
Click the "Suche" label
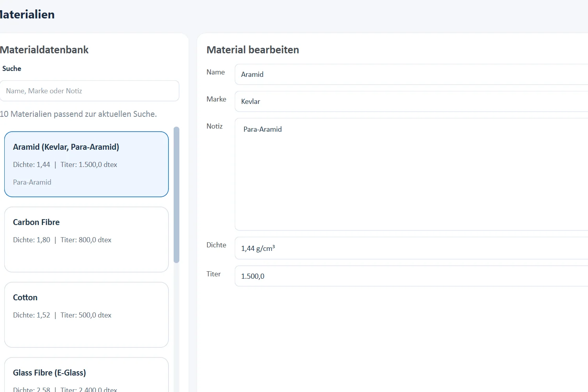coord(12,69)
